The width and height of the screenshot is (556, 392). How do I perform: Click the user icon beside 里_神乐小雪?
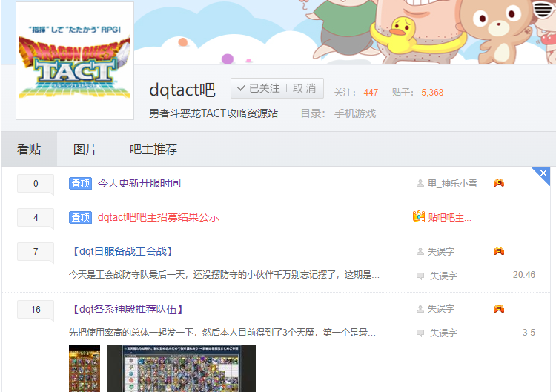click(420, 183)
